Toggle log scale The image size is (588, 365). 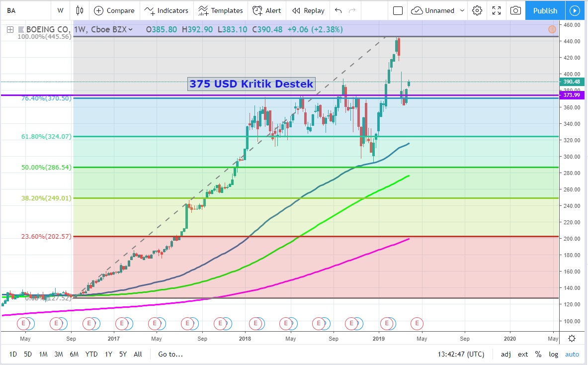554,354
